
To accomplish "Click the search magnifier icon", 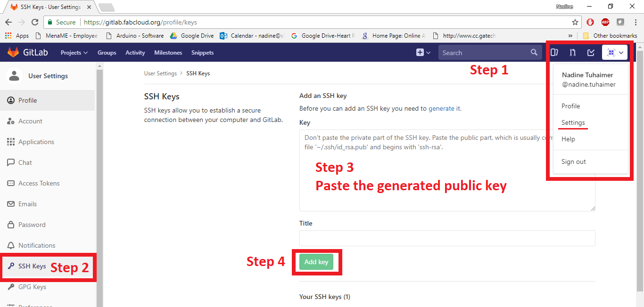I will pos(534,52).
